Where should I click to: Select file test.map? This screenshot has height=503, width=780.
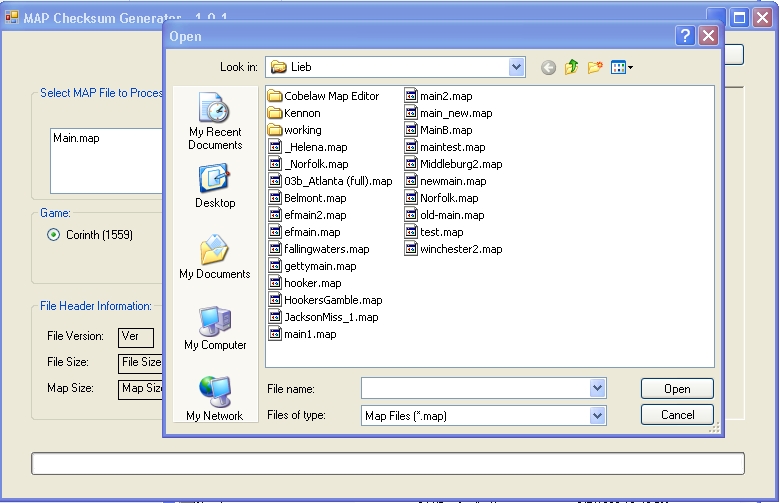[x=434, y=232]
